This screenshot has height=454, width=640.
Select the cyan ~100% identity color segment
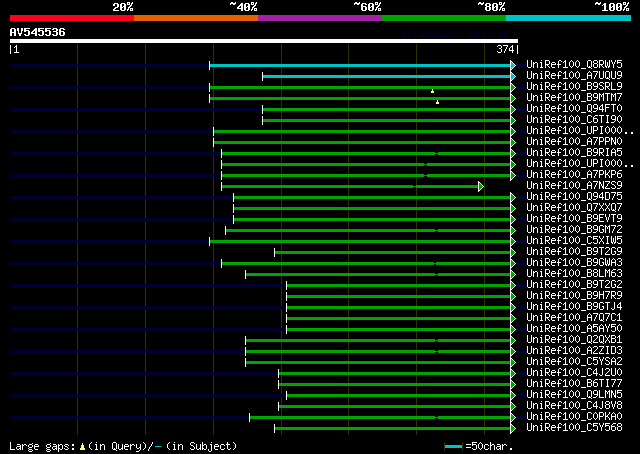point(569,18)
